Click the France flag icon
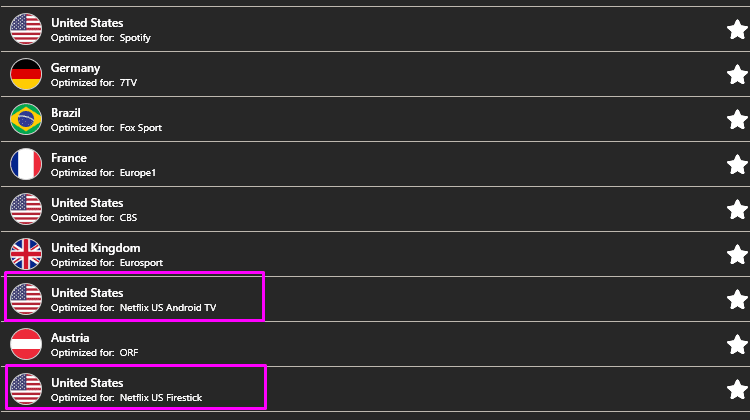 [26, 164]
